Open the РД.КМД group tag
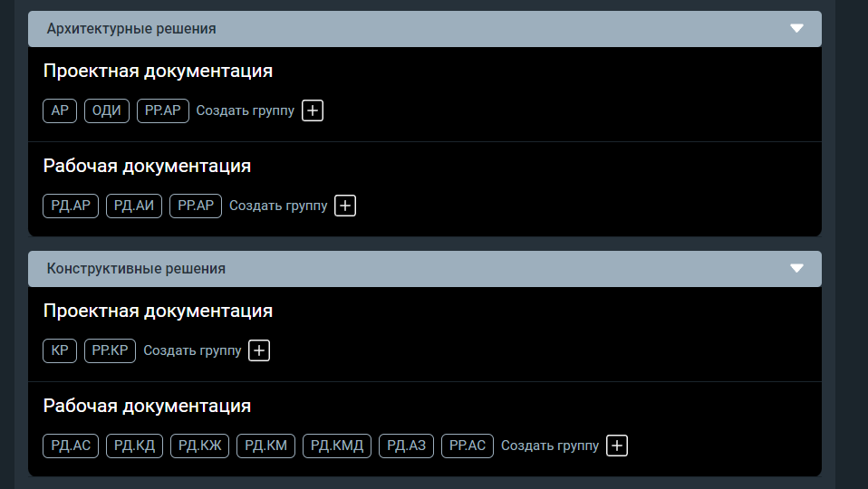The image size is (868, 489). (337, 446)
